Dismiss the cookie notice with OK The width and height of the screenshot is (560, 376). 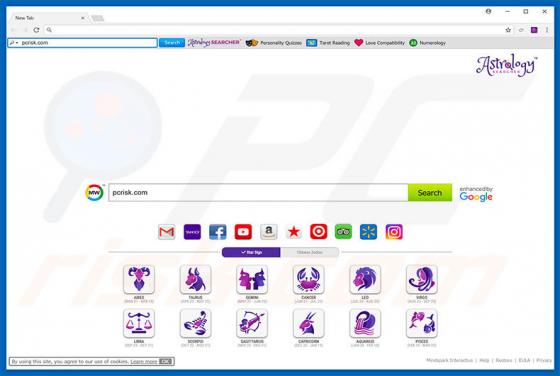click(166, 362)
